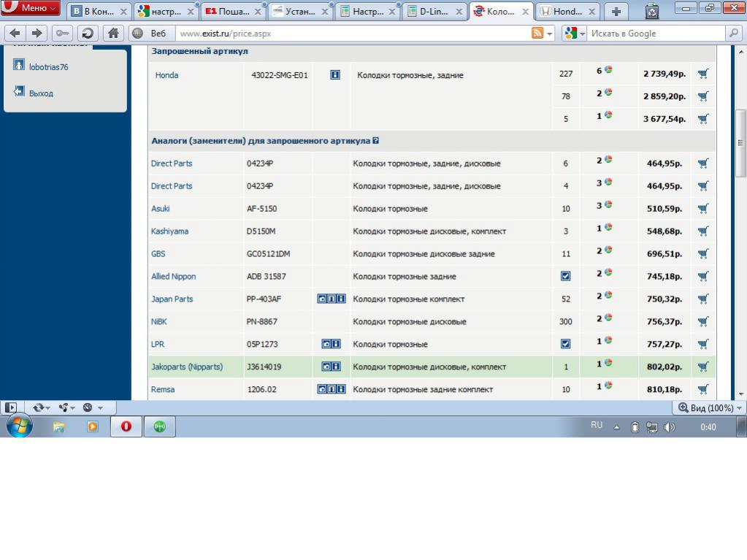Reload the current page
This screenshot has width=747, height=560.
tap(88, 34)
